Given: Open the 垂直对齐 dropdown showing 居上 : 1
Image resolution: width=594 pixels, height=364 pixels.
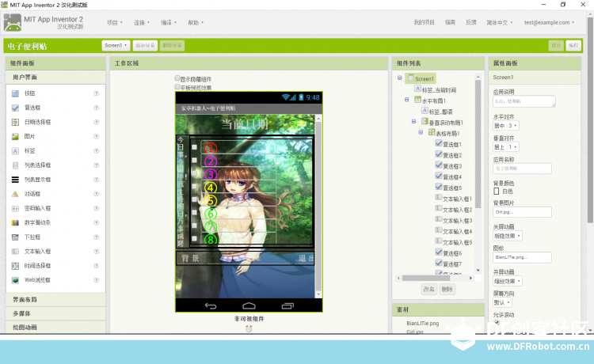Looking at the screenshot, I should tap(506, 147).
